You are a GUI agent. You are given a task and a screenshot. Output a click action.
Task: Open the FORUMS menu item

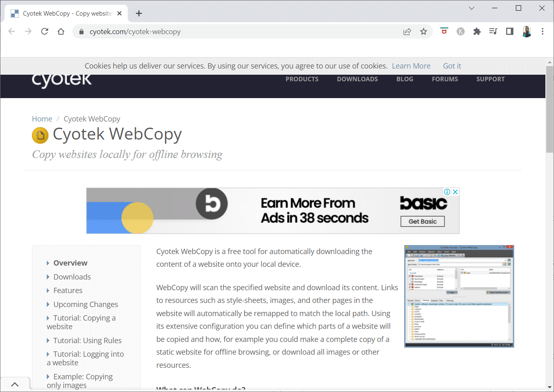point(445,79)
